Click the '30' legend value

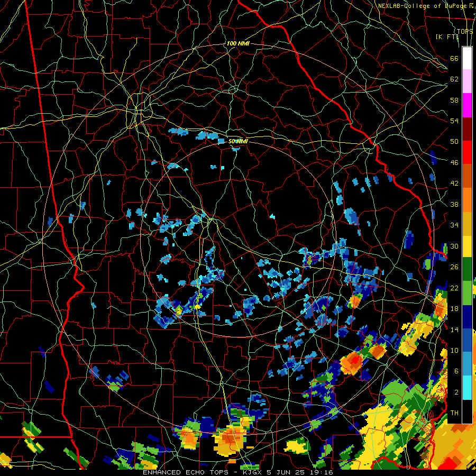[454, 246]
